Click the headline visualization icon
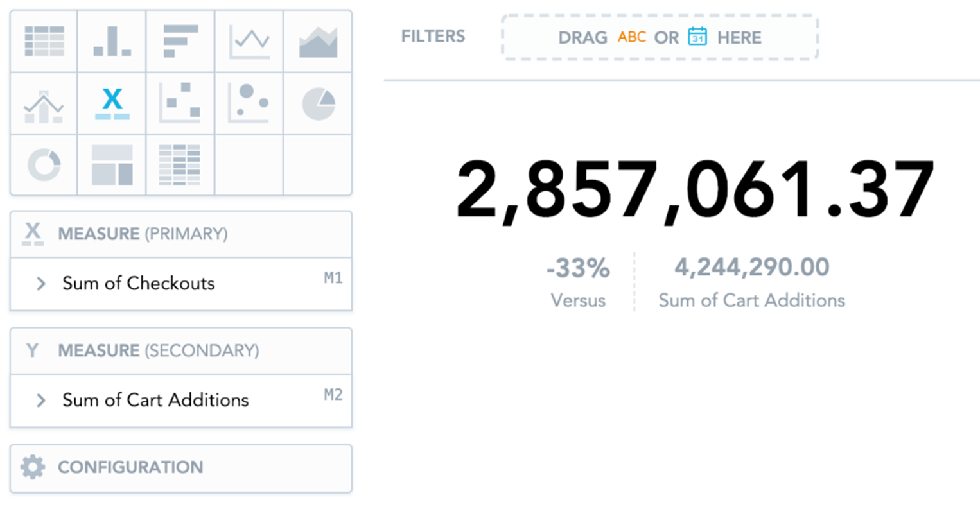The width and height of the screenshot is (980, 509). pyautogui.click(x=112, y=104)
